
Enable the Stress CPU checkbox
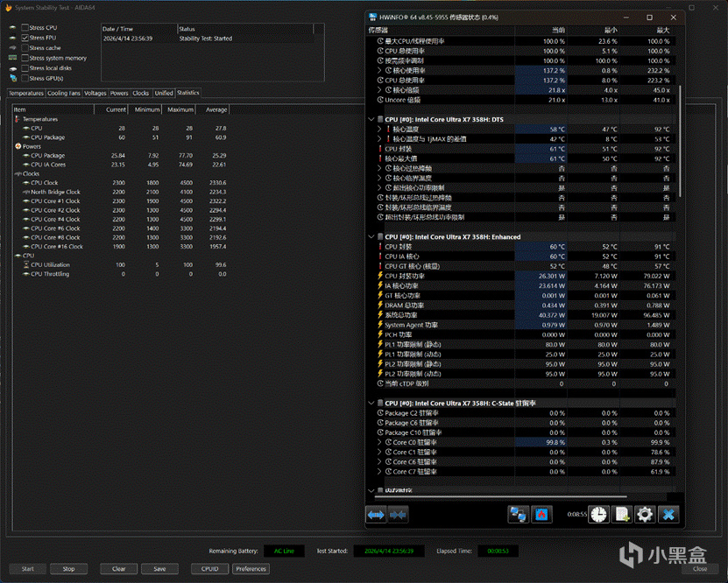point(25,27)
